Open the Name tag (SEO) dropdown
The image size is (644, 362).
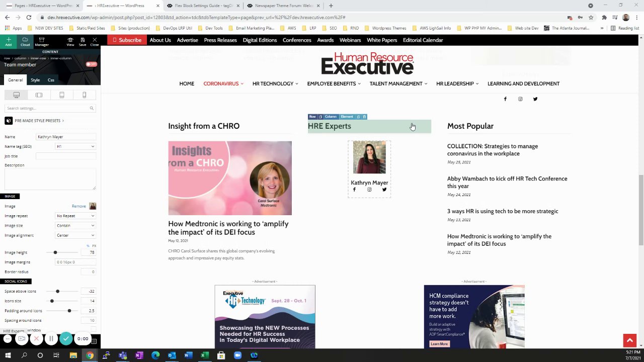[75, 146]
